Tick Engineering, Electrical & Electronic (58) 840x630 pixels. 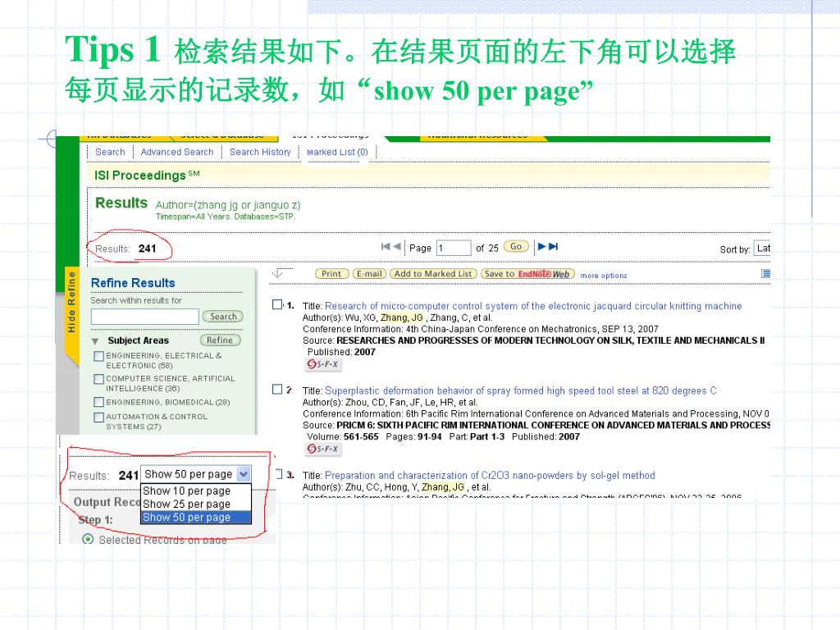(x=98, y=356)
